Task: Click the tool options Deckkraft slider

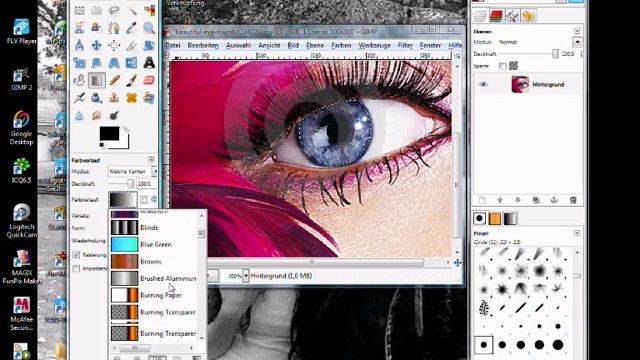Action: pyautogui.click(x=121, y=184)
